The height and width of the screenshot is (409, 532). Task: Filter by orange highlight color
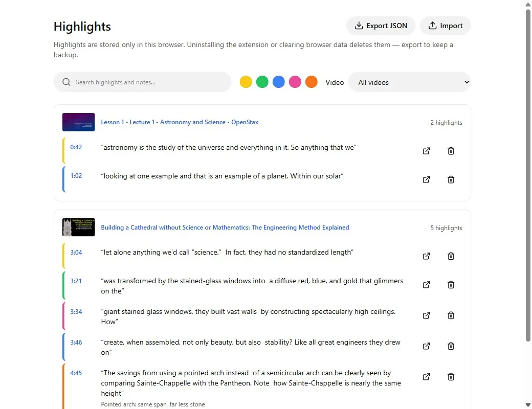[x=311, y=82]
